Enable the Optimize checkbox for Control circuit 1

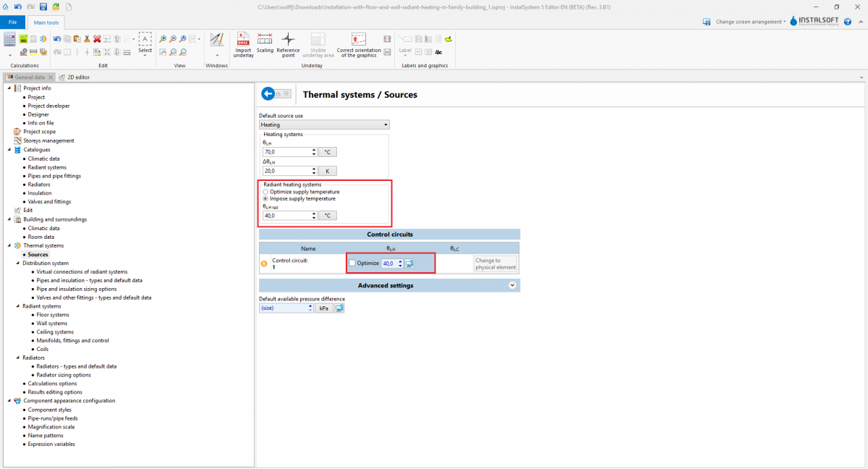[352, 263]
